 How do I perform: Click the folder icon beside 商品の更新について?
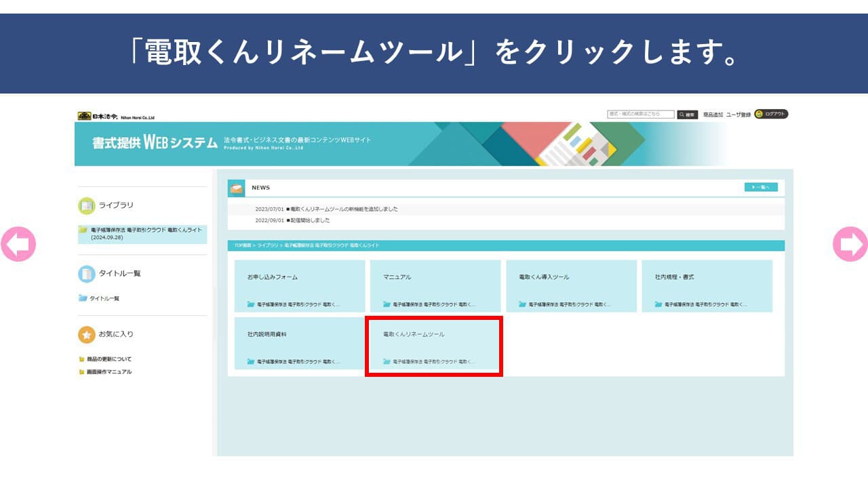pyautogui.click(x=82, y=359)
